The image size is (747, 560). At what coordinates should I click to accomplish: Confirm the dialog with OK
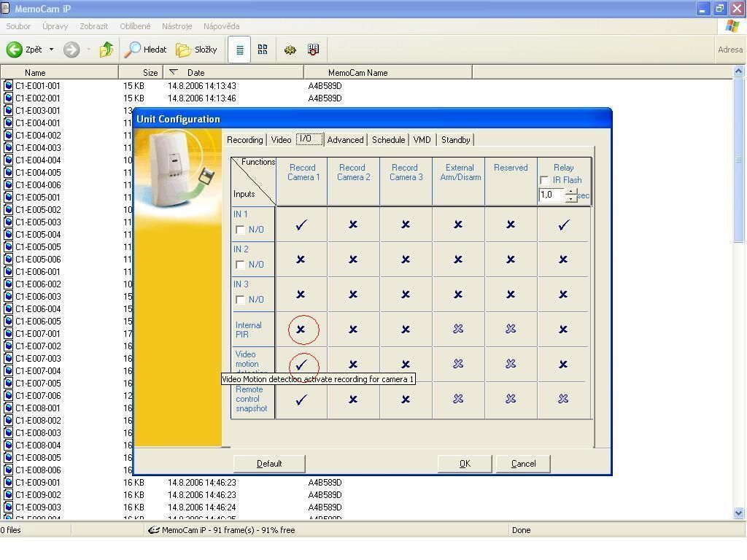pos(465,464)
